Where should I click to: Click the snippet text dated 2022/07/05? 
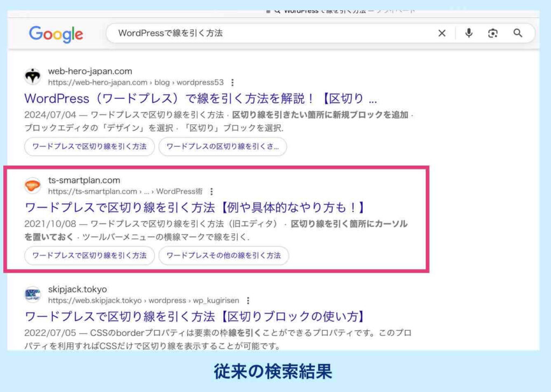(x=218, y=339)
